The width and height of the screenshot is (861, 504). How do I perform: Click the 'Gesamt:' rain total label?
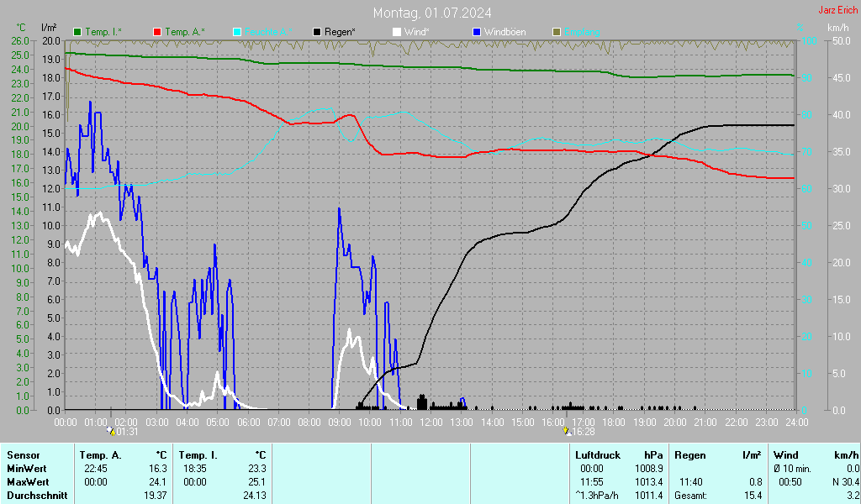click(691, 496)
